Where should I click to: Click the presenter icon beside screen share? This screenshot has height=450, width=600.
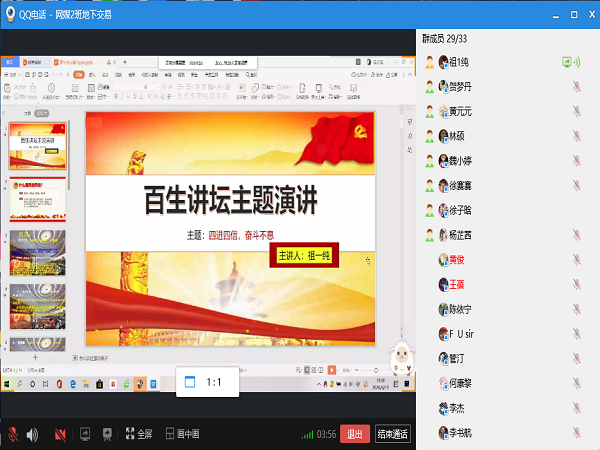(106, 434)
